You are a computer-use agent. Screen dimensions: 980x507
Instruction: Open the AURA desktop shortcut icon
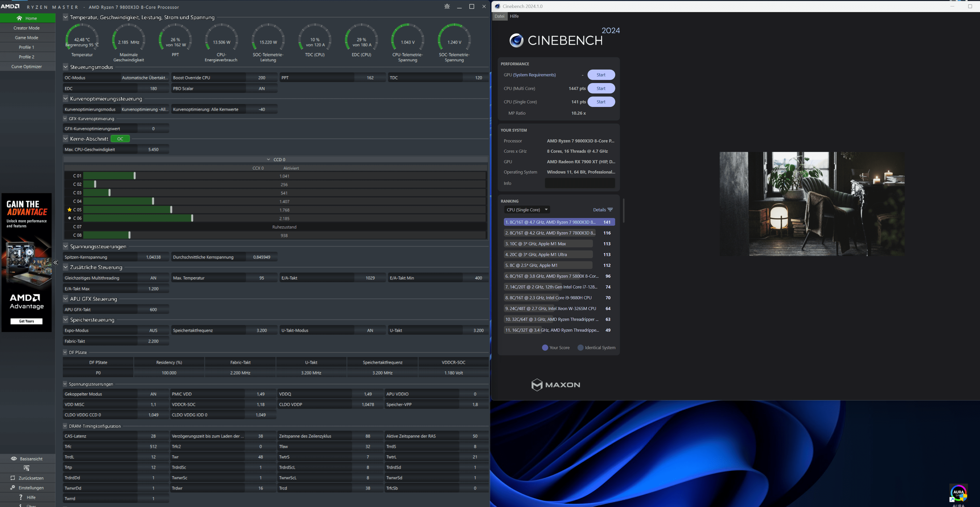pos(958,493)
